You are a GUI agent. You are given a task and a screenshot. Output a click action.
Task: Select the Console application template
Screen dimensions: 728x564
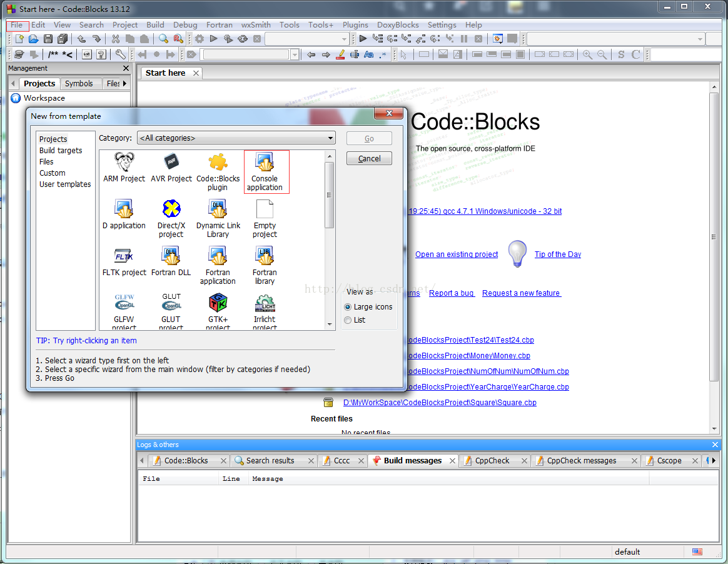[x=265, y=172]
